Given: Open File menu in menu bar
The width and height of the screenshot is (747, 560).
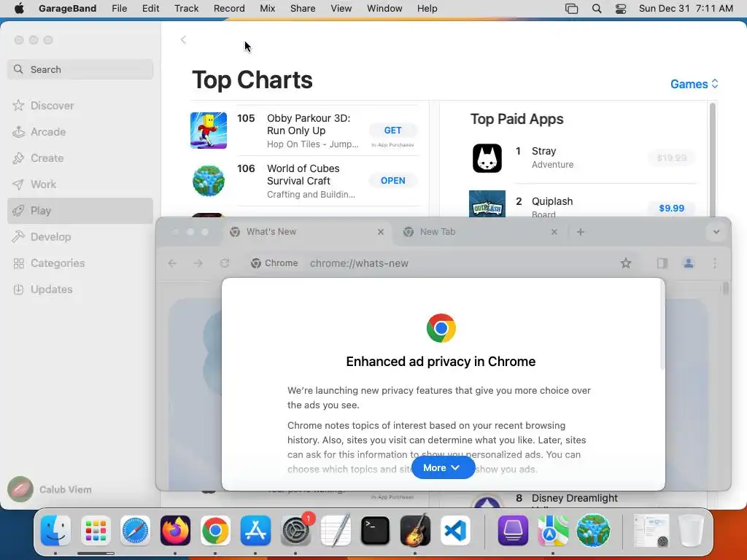Looking at the screenshot, I should point(119,8).
